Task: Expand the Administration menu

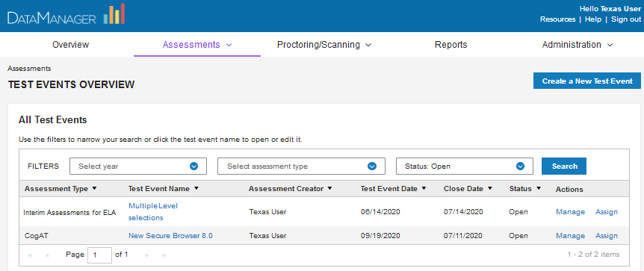Action: (577, 45)
